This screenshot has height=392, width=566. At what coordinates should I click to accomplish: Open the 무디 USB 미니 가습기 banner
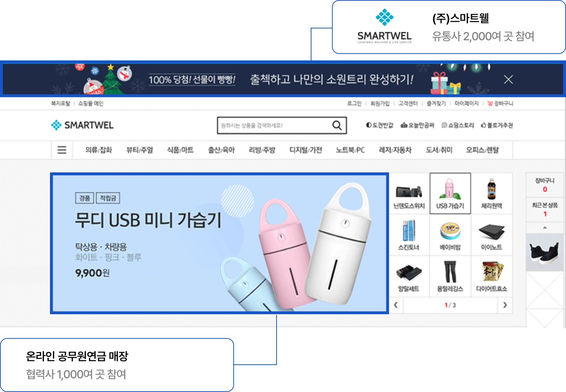click(x=220, y=243)
